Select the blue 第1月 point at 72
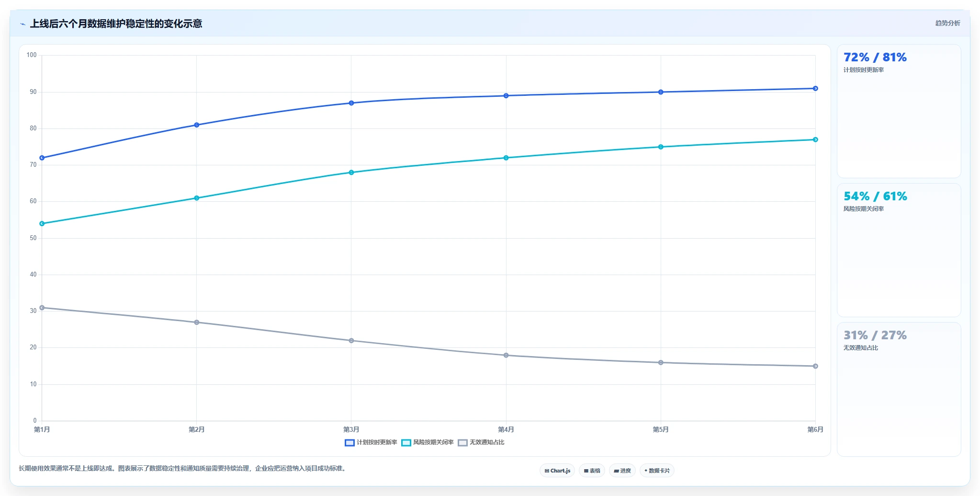 click(42, 158)
